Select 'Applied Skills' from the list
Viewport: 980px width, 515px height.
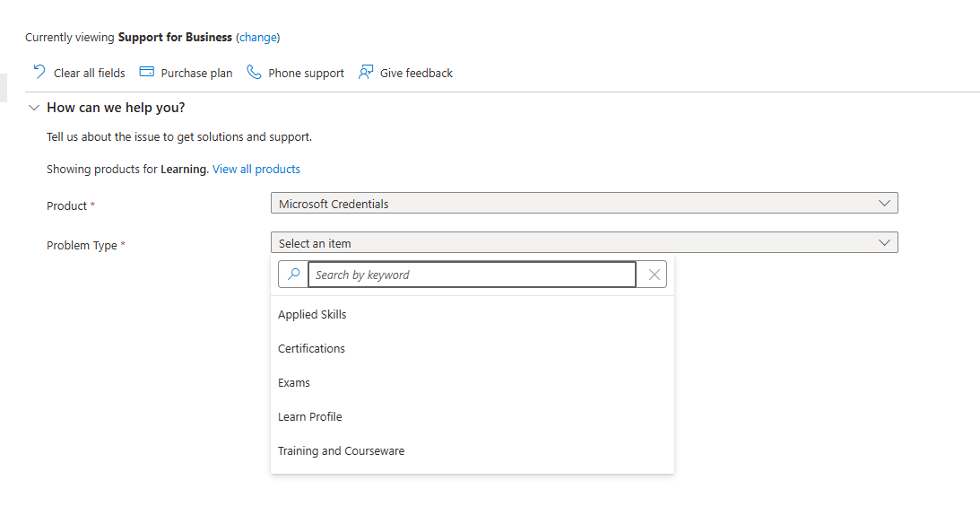(x=473, y=315)
